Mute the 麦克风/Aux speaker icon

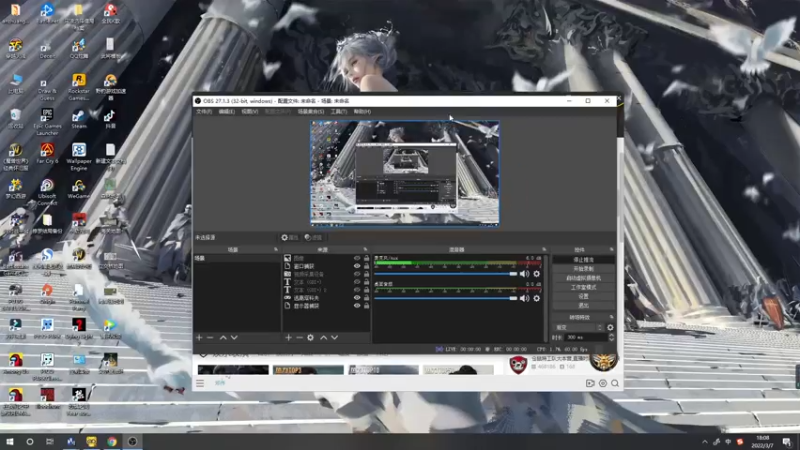524,274
